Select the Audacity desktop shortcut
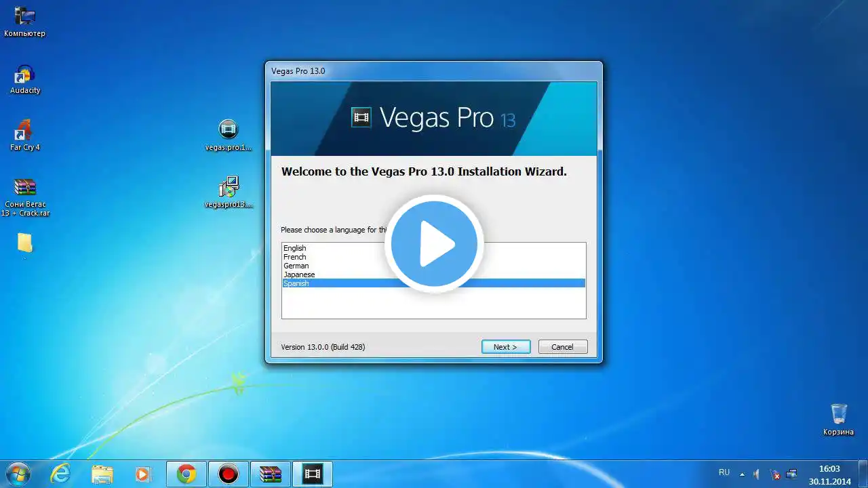 tap(25, 79)
